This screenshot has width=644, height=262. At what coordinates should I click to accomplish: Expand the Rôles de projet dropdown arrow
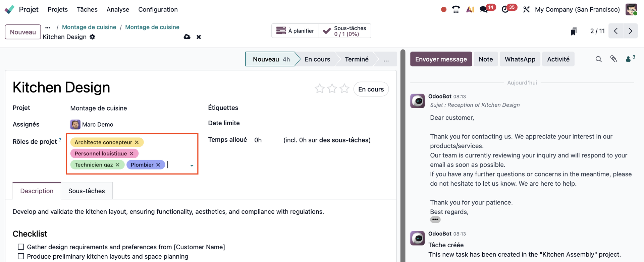point(192,166)
